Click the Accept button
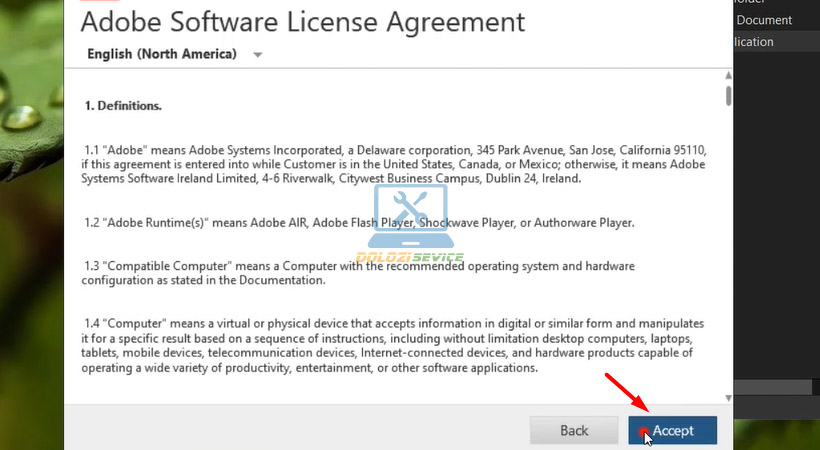Image resolution: width=820 pixels, height=450 pixels. point(672,430)
